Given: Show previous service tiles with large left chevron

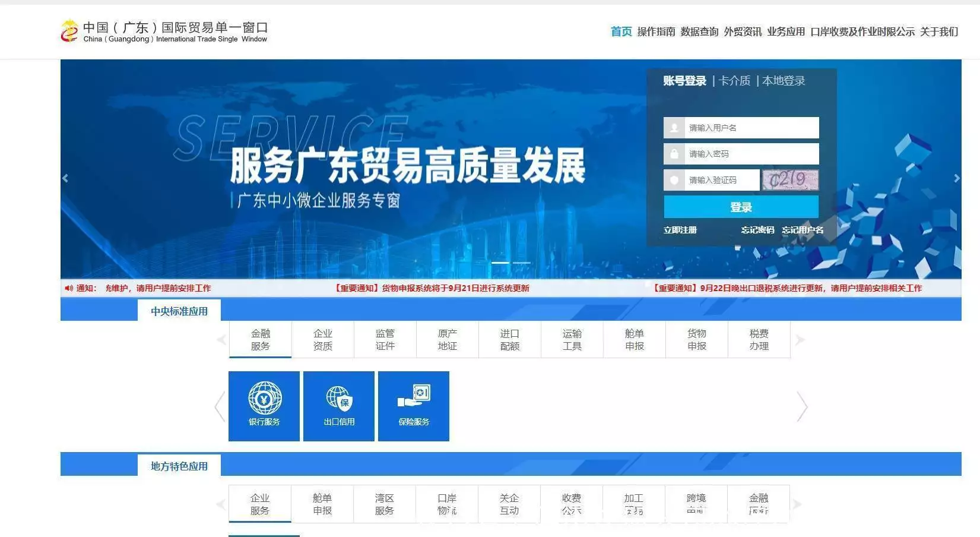Looking at the screenshot, I should coord(220,406).
